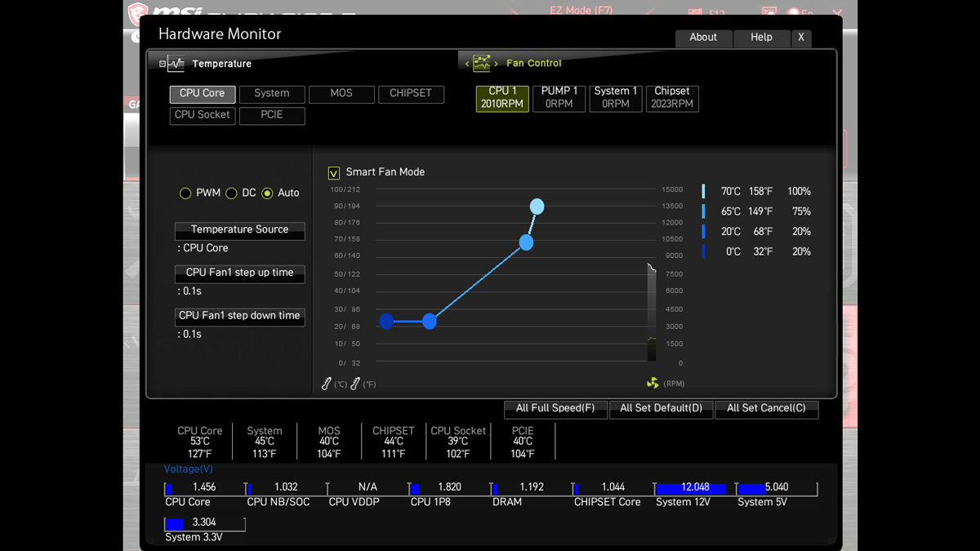Click the CPU Core 53°C reading
Screen dimensions: 980x551
[x=200, y=442]
